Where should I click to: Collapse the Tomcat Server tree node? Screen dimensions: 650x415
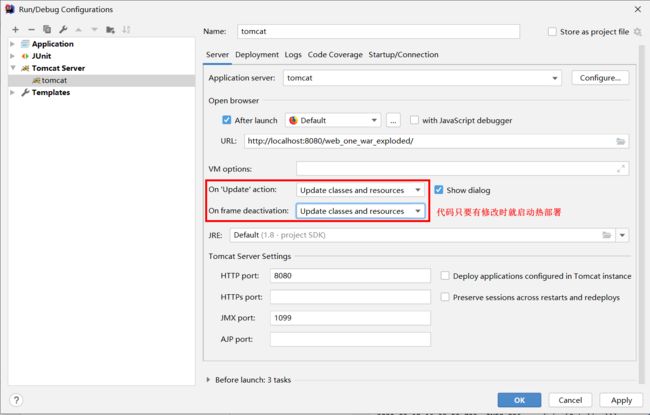tap(13, 68)
